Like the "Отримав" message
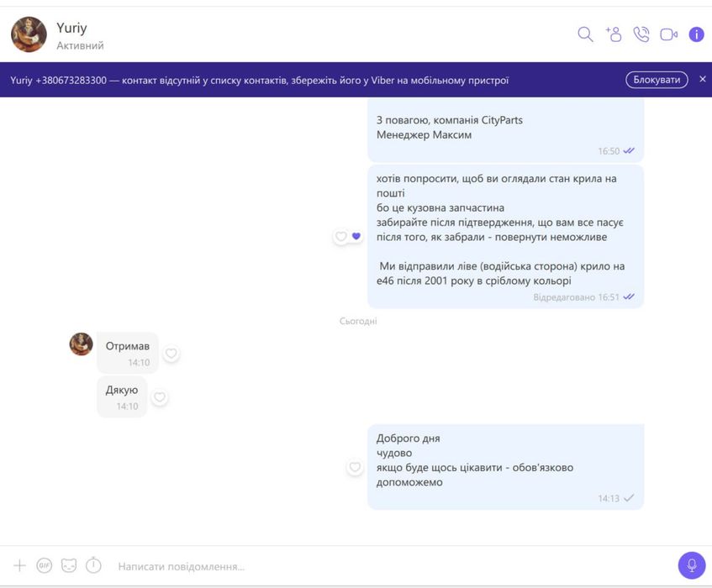Image resolution: width=712 pixels, height=588 pixels. coord(171,353)
